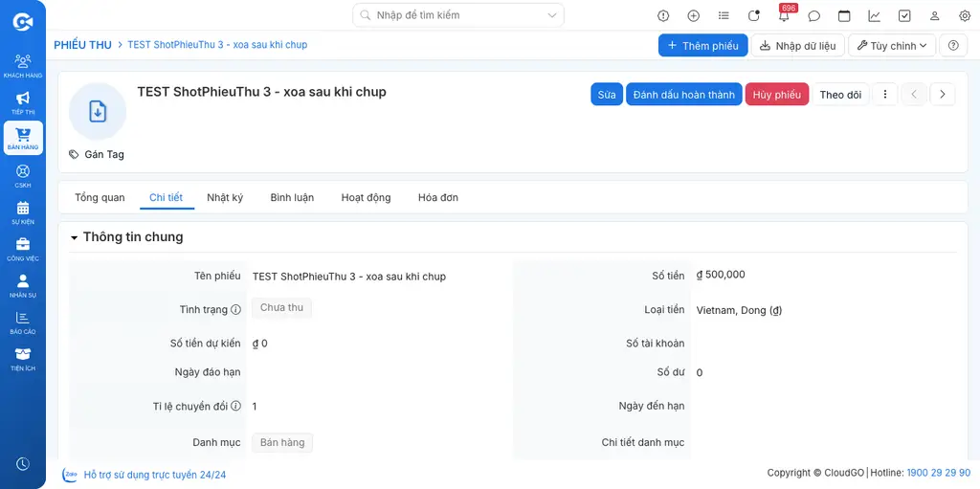
Task: Click the PHIẾU THU breadcrumb link
Action: point(82,45)
